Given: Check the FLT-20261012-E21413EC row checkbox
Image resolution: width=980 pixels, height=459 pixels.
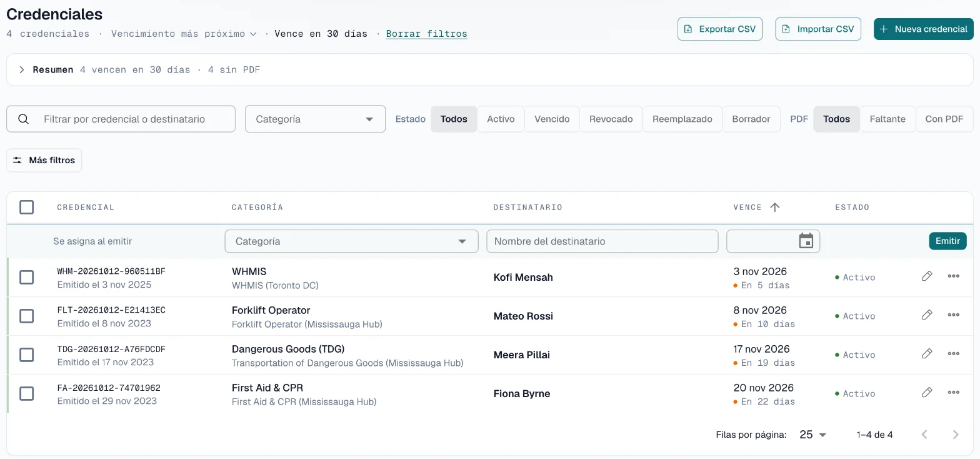Looking at the screenshot, I should pos(26,316).
